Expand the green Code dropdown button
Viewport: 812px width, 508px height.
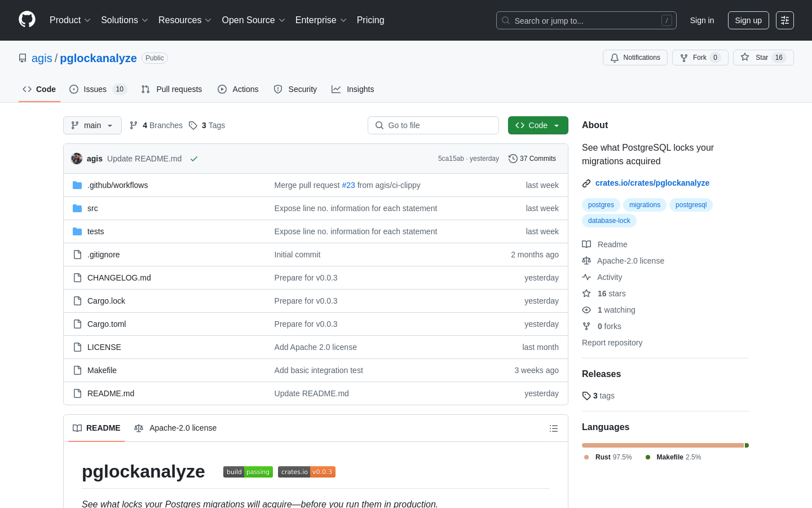tap(538, 125)
